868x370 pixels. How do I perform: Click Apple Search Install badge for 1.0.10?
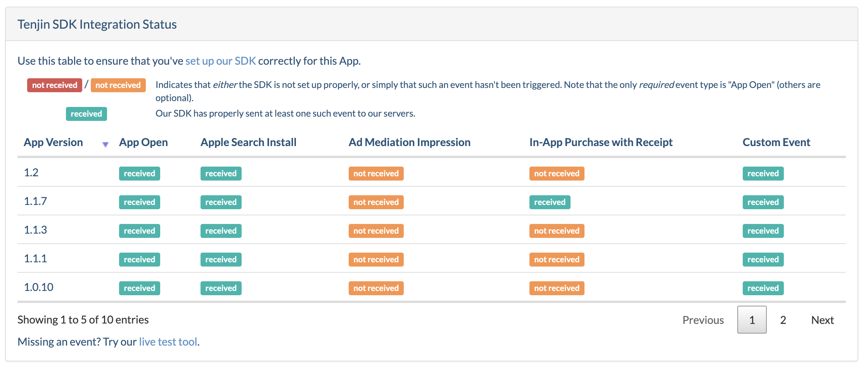point(221,288)
